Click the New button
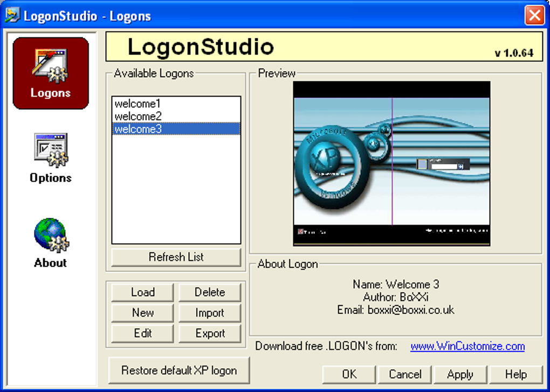 pyautogui.click(x=142, y=312)
